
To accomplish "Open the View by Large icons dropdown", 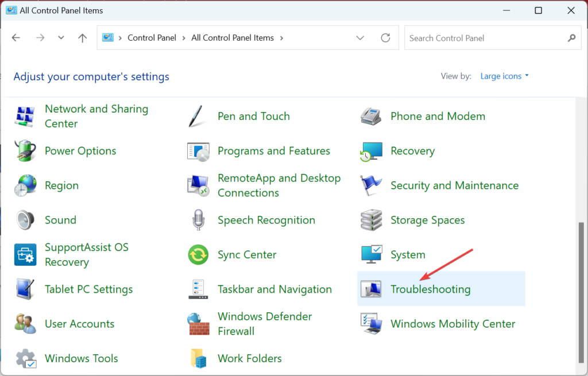I will (x=504, y=76).
